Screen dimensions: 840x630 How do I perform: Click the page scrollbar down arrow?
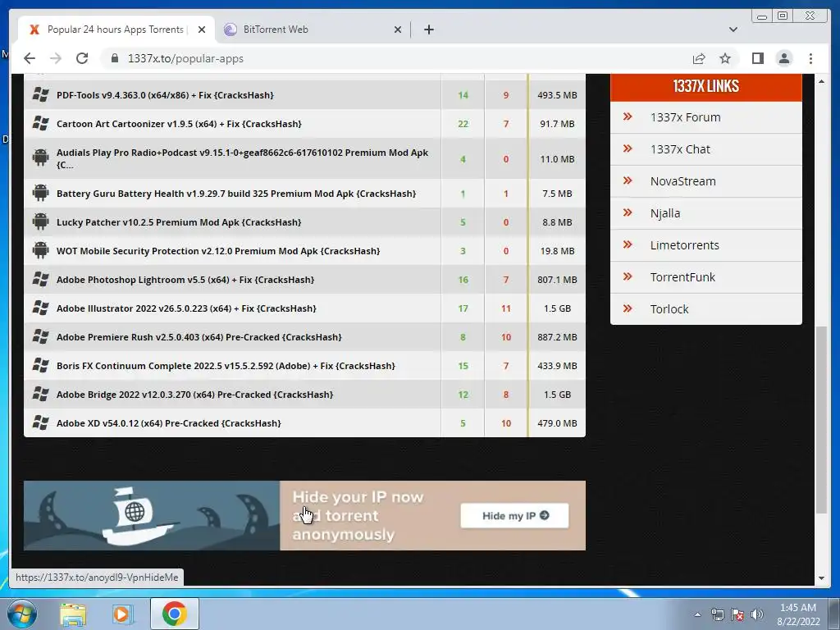[821, 578]
